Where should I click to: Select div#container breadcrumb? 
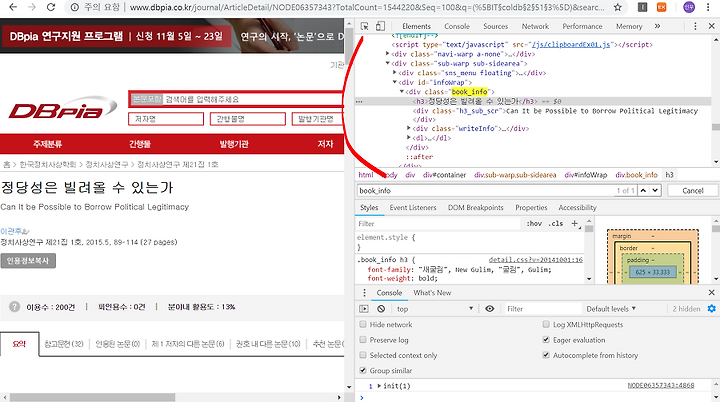point(444,175)
